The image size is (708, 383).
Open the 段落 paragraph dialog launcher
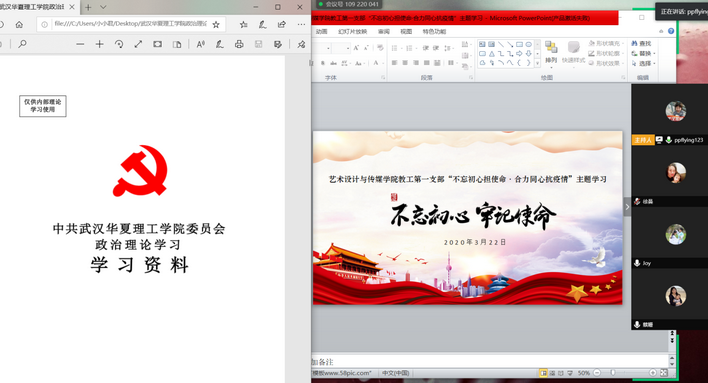point(470,78)
